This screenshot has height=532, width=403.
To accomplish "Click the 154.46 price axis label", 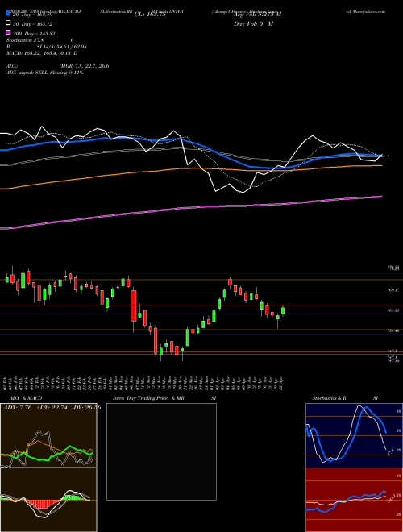I will 393,330.
